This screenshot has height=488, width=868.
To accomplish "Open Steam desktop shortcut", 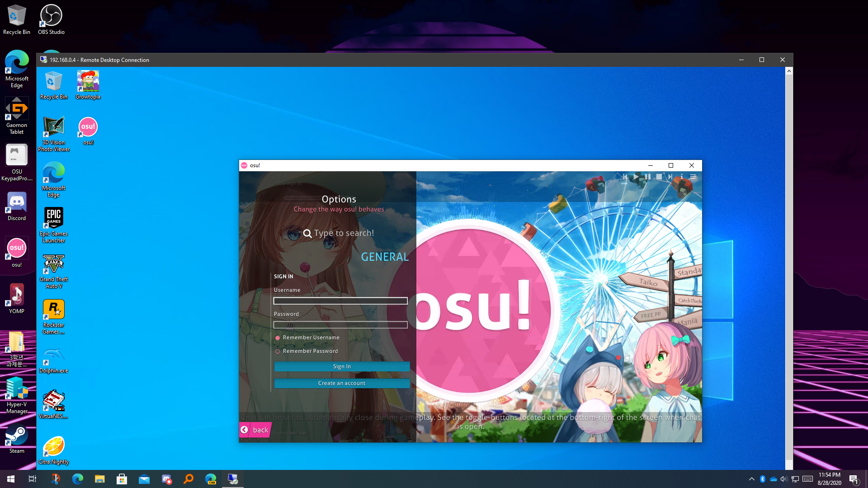I will 17,439.
